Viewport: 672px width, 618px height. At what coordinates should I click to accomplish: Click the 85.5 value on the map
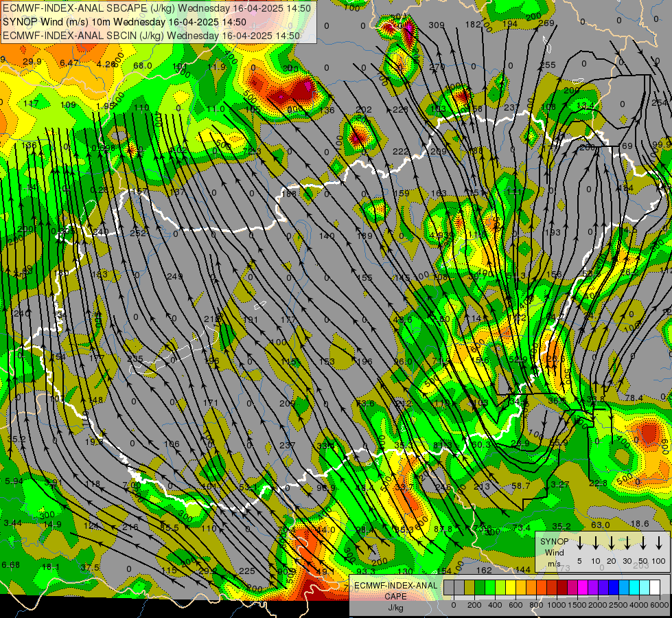point(170,528)
